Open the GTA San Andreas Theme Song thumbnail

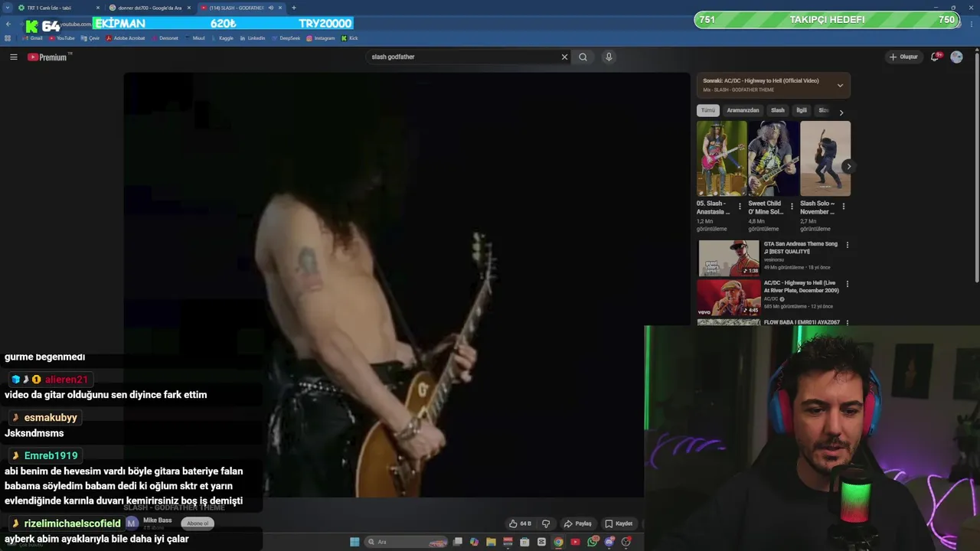click(x=728, y=258)
